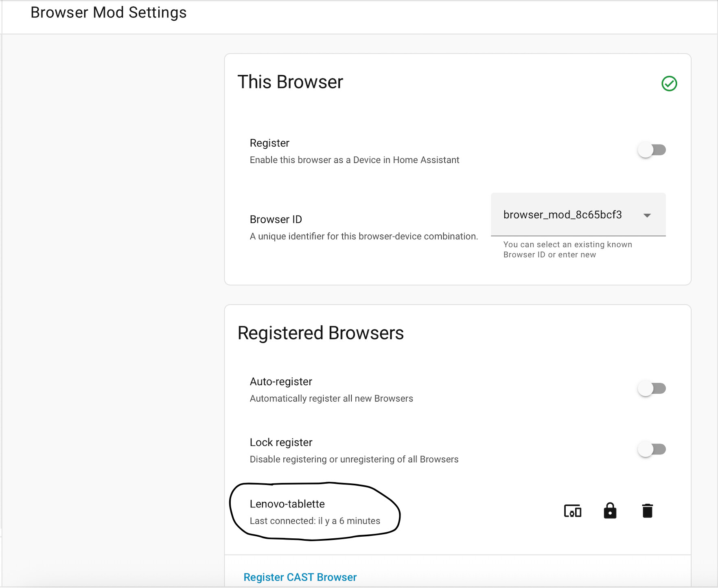This screenshot has height=588, width=718.
Task: Open device settings icon for Lenovo-tablette
Action: click(x=572, y=511)
